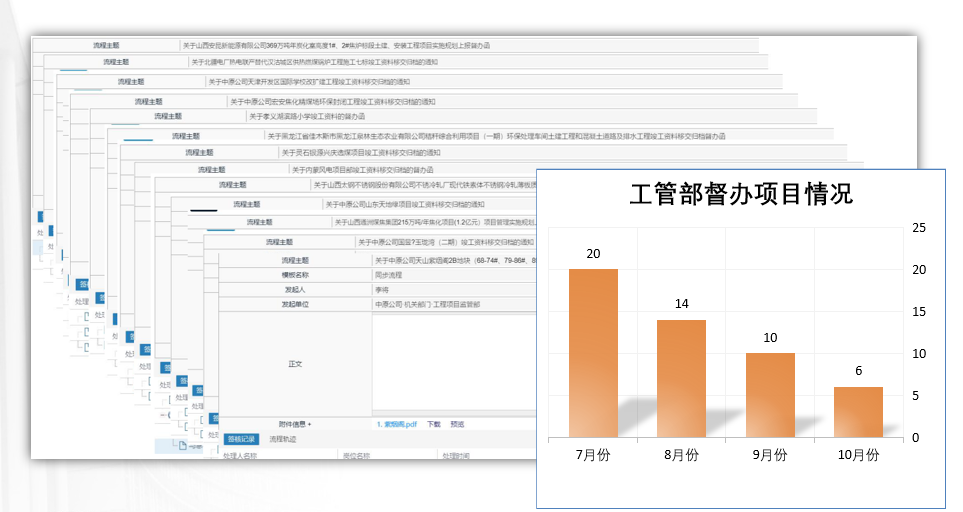The width and height of the screenshot is (963, 512).
Task: Expand the 附件信息 + row
Action: (295, 424)
